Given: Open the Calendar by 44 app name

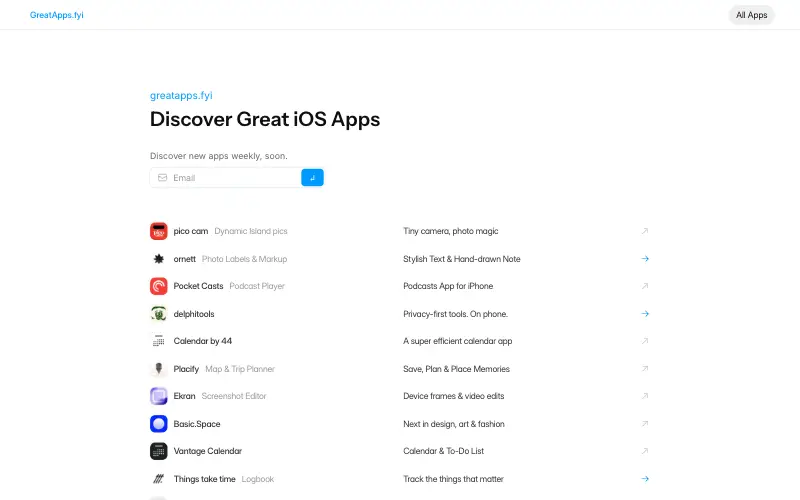Looking at the screenshot, I should [203, 341].
